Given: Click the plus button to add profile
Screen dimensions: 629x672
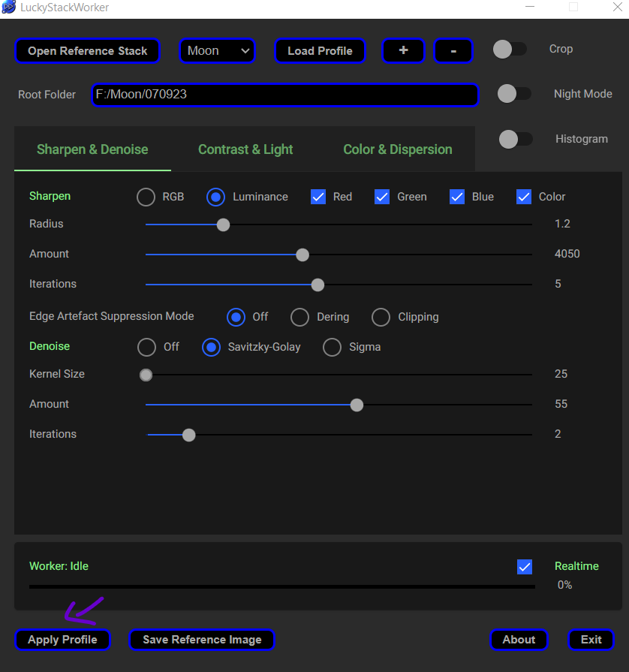Looking at the screenshot, I should (x=403, y=50).
